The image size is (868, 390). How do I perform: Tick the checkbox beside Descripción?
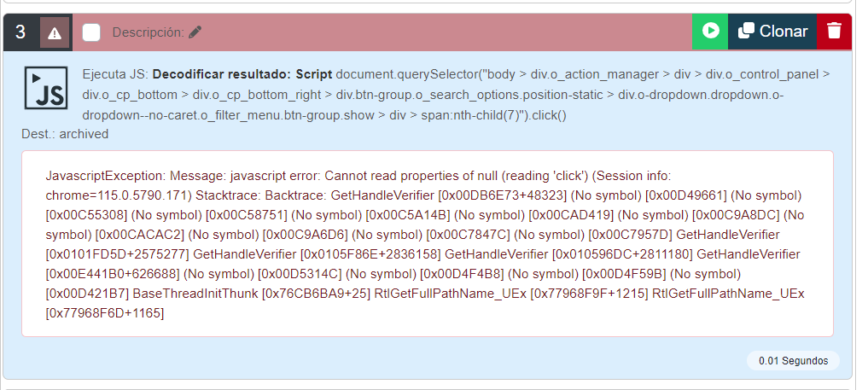pyautogui.click(x=92, y=32)
